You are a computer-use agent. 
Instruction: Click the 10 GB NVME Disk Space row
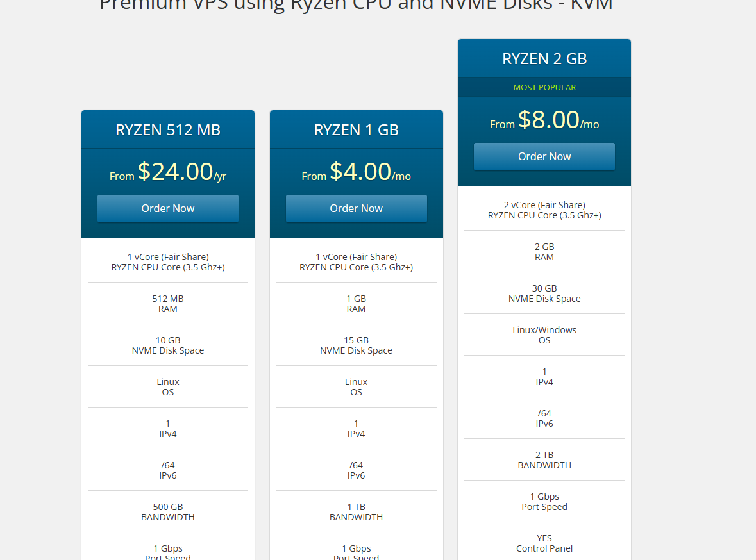click(168, 345)
